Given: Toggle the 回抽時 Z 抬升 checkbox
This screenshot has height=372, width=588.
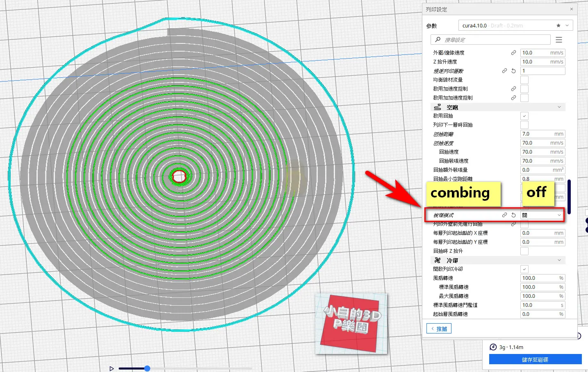Looking at the screenshot, I should coord(524,251).
